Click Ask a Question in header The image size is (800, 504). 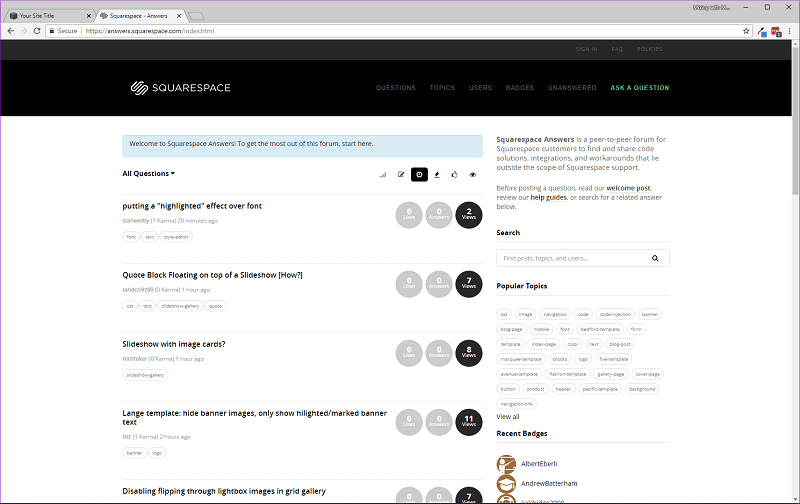(640, 88)
